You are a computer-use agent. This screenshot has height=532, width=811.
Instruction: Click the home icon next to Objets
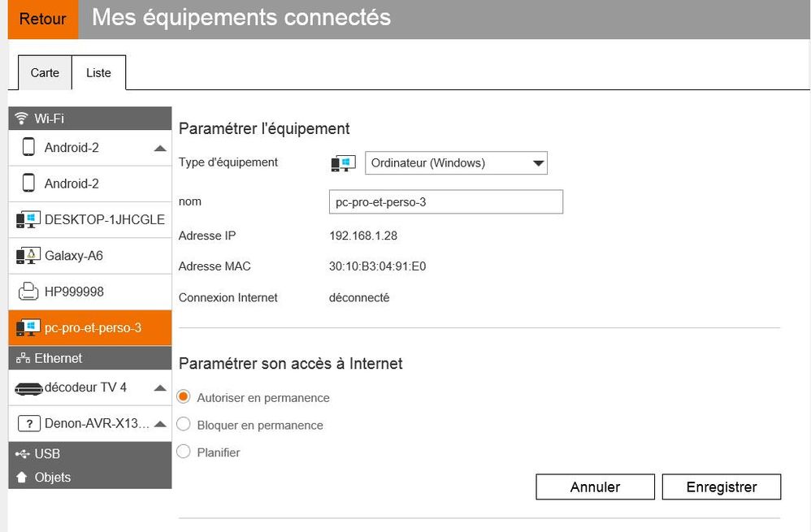point(22,478)
